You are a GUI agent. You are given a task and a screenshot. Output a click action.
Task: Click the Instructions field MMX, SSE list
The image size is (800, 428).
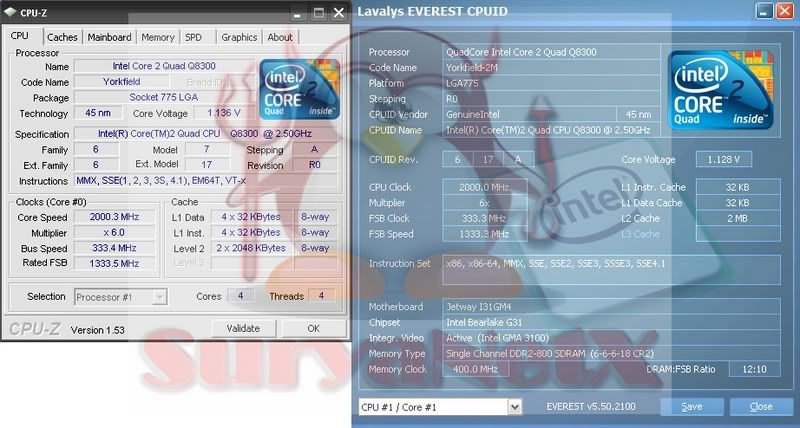[205, 181]
